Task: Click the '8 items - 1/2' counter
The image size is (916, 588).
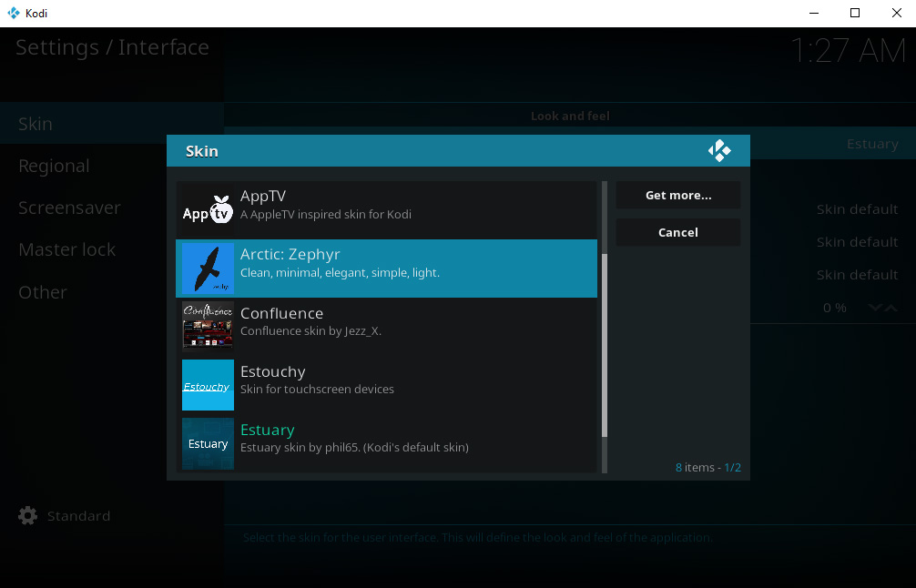Action: [708, 468]
